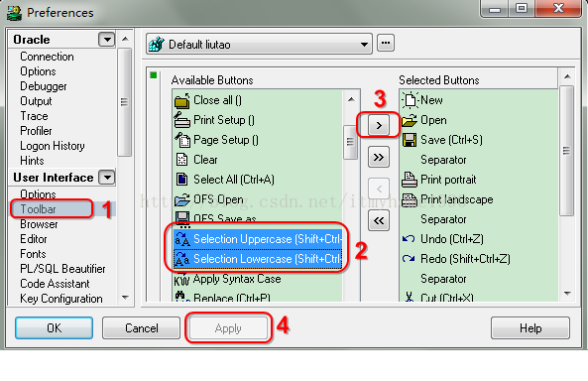
Task: Click the Print Setup printer icon
Action: click(x=182, y=120)
